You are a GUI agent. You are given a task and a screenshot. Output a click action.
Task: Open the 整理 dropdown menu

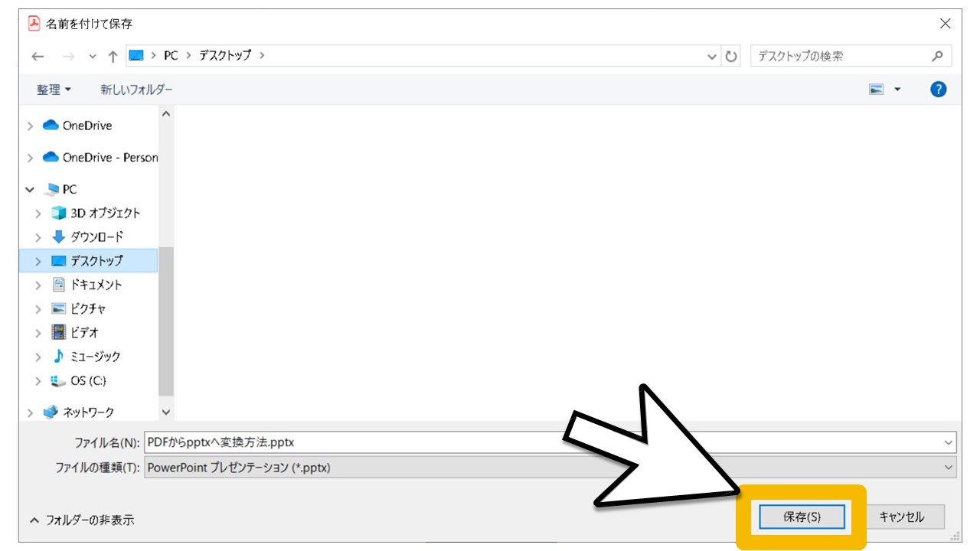pyautogui.click(x=50, y=89)
